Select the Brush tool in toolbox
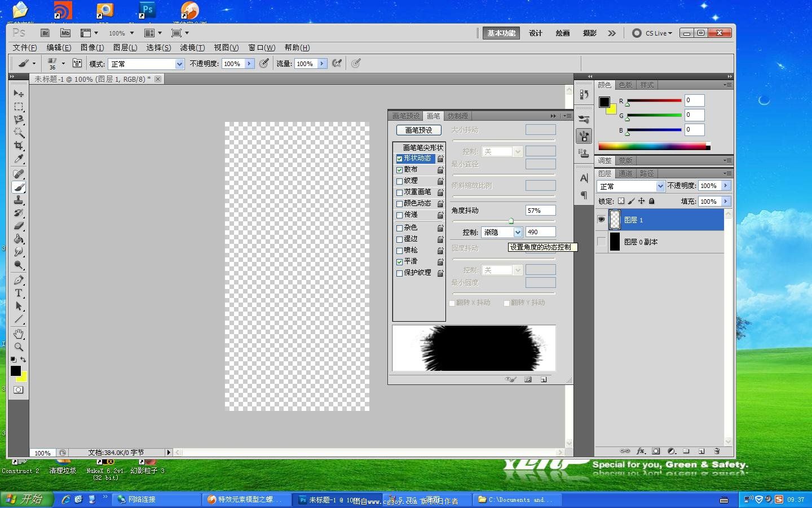Viewport: 812px width, 508px height. click(x=19, y=187)
